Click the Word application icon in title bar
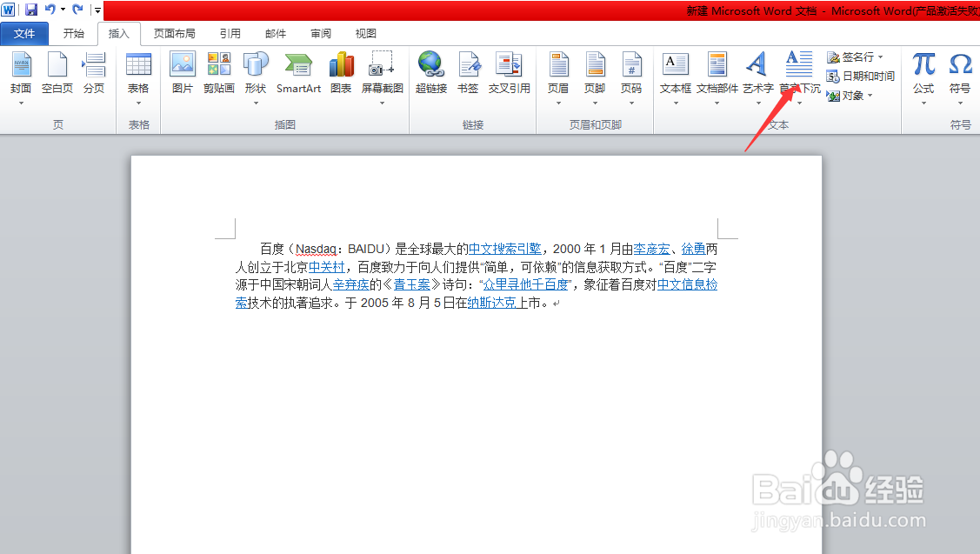This screenshot has height=554, width=980. coord(8,10)
